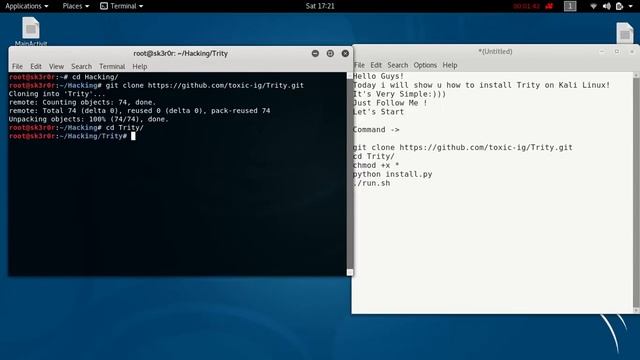The width and height of the screenshot is (640, 360).
Task: Open the text editor Options menu
Action: [x=425, y=65]
